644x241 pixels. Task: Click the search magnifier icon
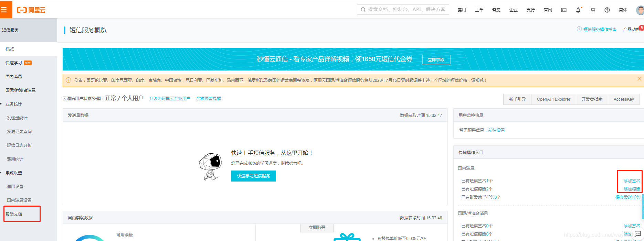[x=363, y=10]
